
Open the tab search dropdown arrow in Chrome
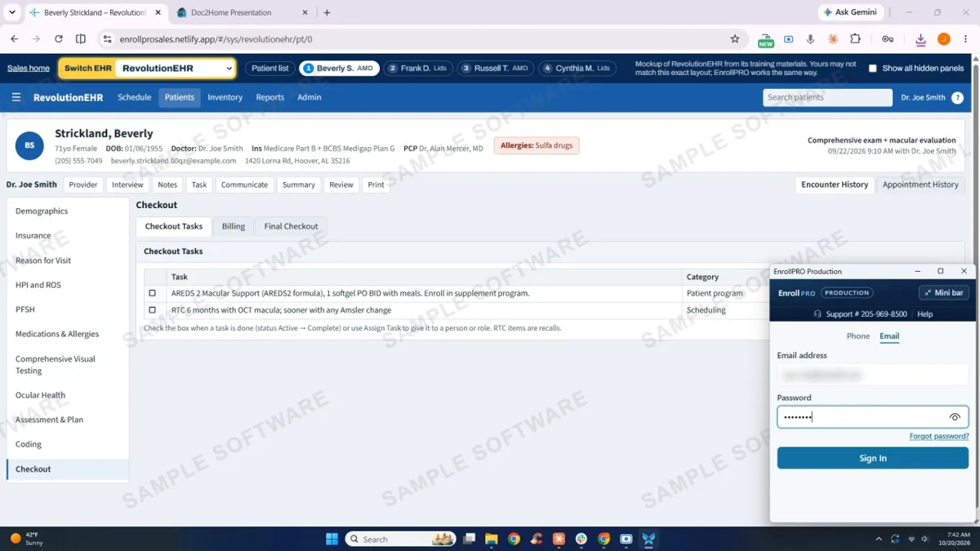click(11, 12)
